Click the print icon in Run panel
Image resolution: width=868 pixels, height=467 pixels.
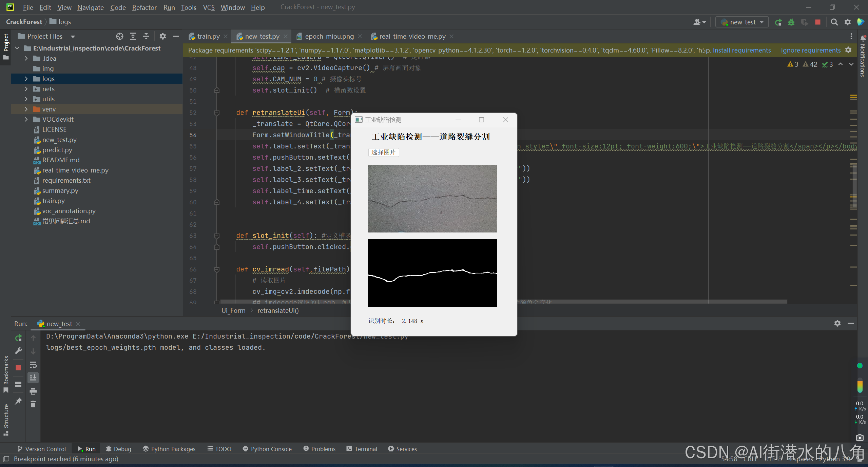pos(33,391)
